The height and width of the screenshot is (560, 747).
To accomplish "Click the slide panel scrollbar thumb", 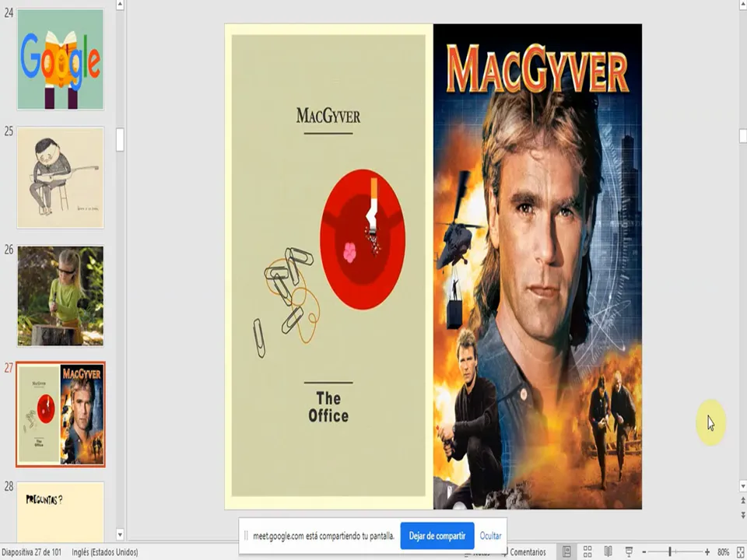I will click(x=120, y=139).
